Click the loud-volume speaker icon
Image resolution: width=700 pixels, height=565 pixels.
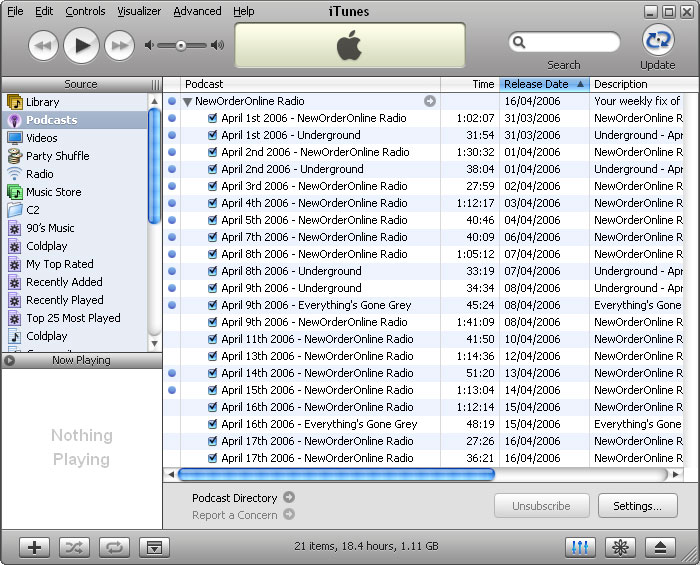(217, 45)
